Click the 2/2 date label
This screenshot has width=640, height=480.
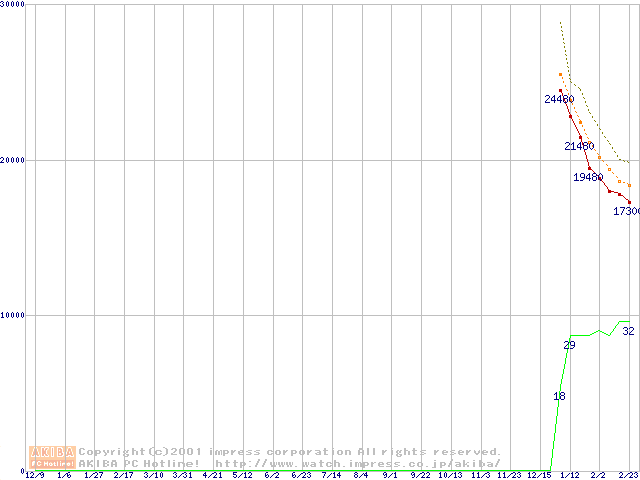coord(598,476)
